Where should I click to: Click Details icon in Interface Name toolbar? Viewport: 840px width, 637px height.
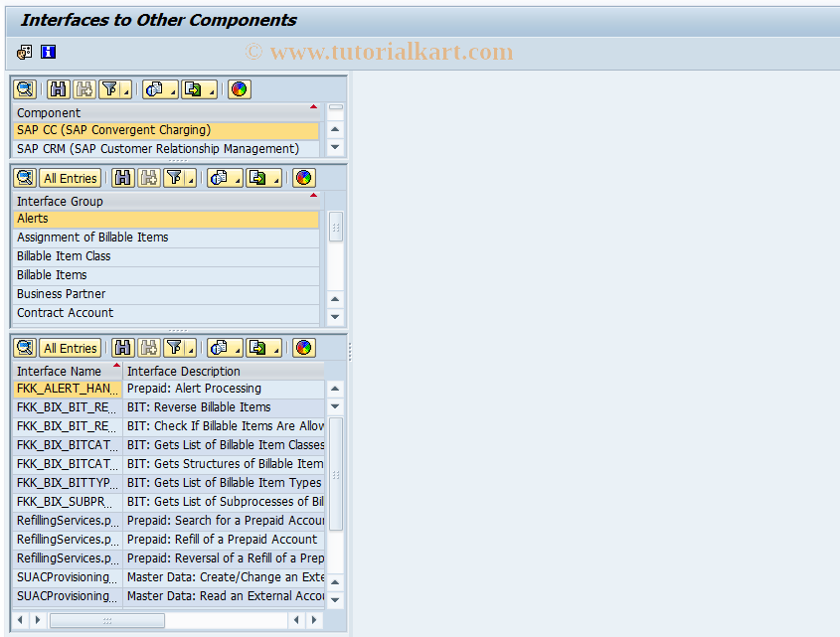[x=25, y=348]
